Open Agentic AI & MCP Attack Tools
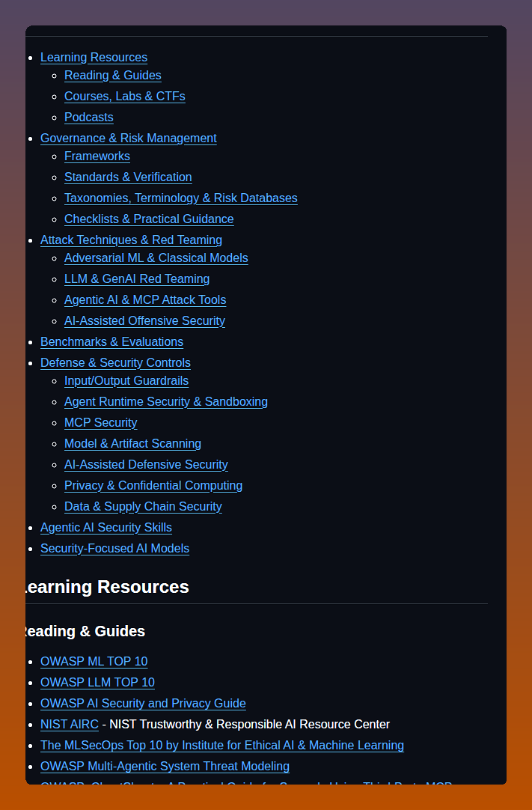This screenshot has width=532, height=810. (x=145, y=300)
